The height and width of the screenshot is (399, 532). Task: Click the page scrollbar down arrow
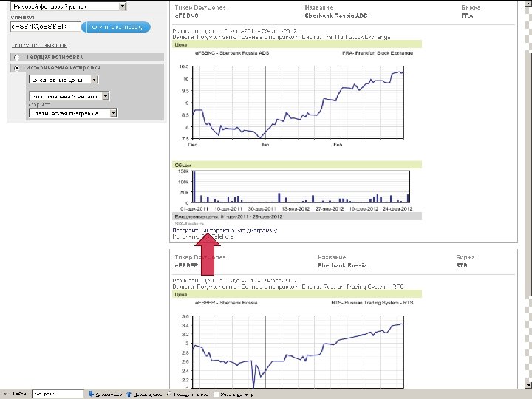click(x=528, y=385)
